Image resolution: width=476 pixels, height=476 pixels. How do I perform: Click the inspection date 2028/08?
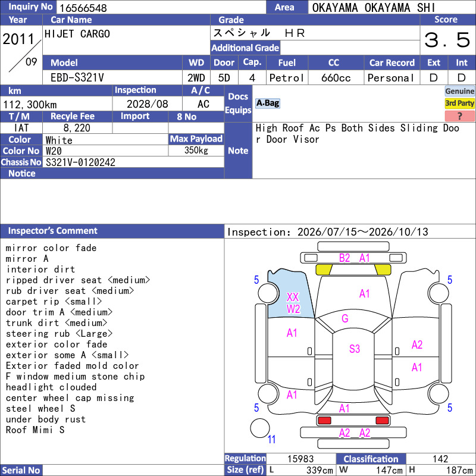pyautogui.click(x=147, y=104)
